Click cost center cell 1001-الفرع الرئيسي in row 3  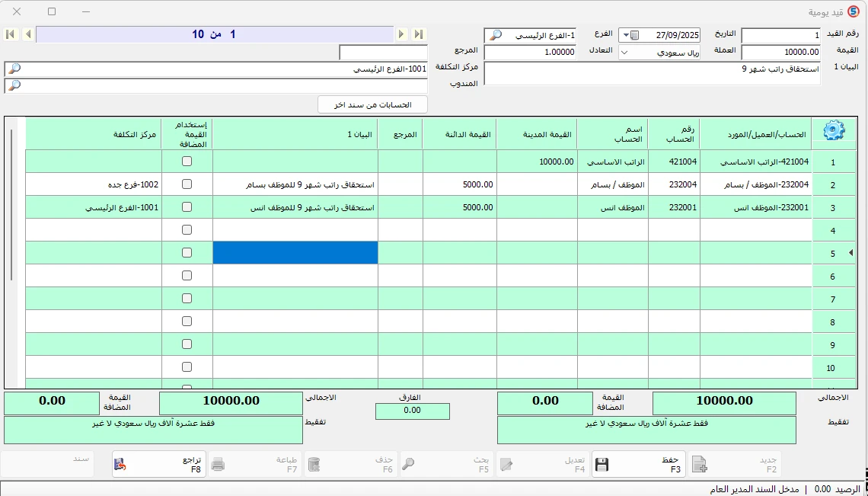(x=94, y=207)
